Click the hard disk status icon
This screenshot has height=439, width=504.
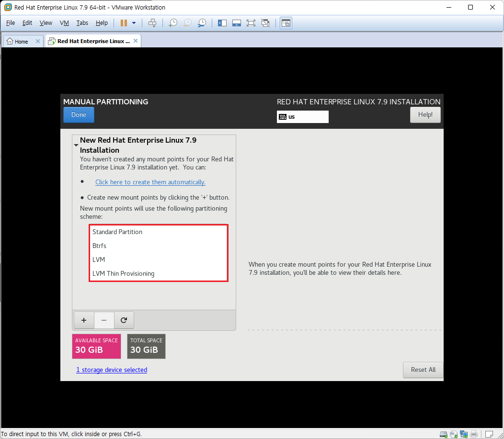coord(444,435)
